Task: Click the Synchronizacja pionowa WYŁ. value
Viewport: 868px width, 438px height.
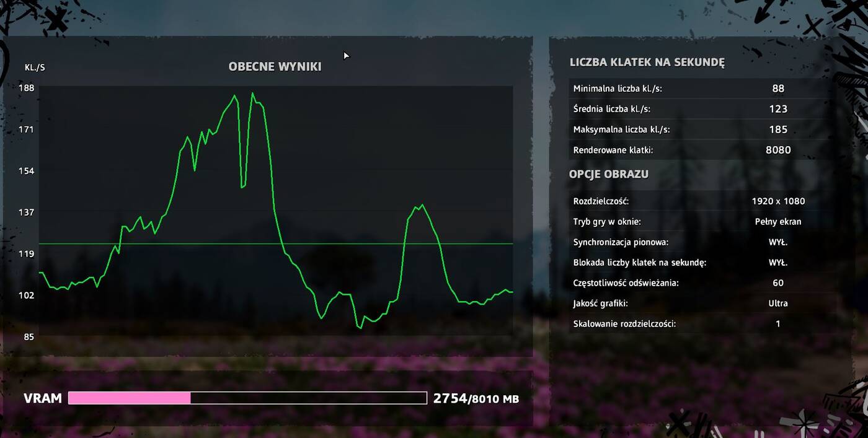Action: [778, 242]
